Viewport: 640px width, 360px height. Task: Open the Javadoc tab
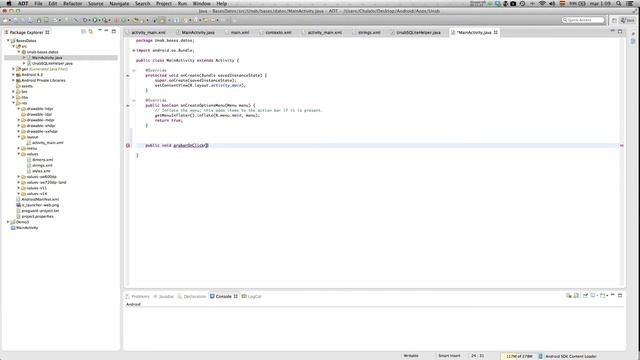click(x=163, y=296)
